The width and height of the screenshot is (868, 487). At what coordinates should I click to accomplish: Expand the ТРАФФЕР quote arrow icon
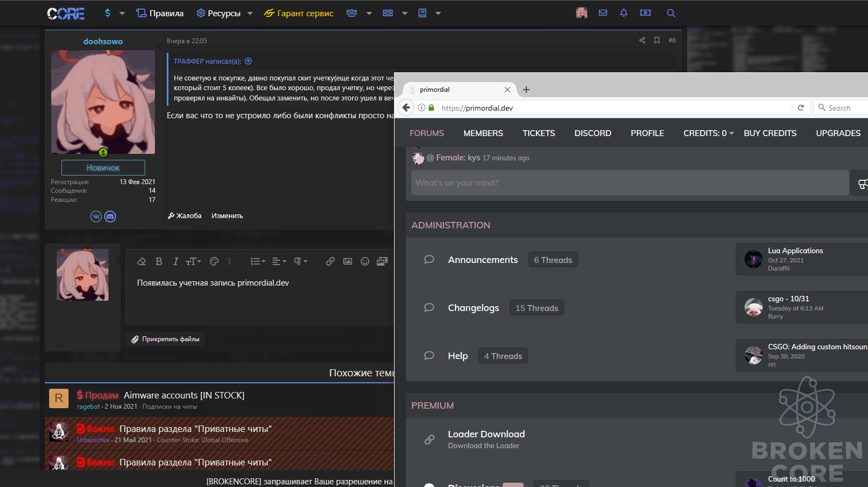pyautogui.click(x=248, y=62)
